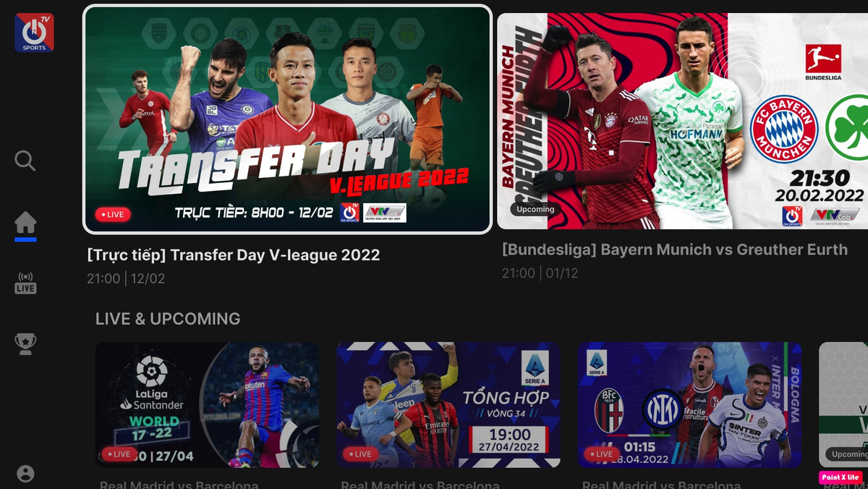Open Serie A Tổng Hợp Vòng 34 card
The image size is (868, 489).
[x=448, y=405]
